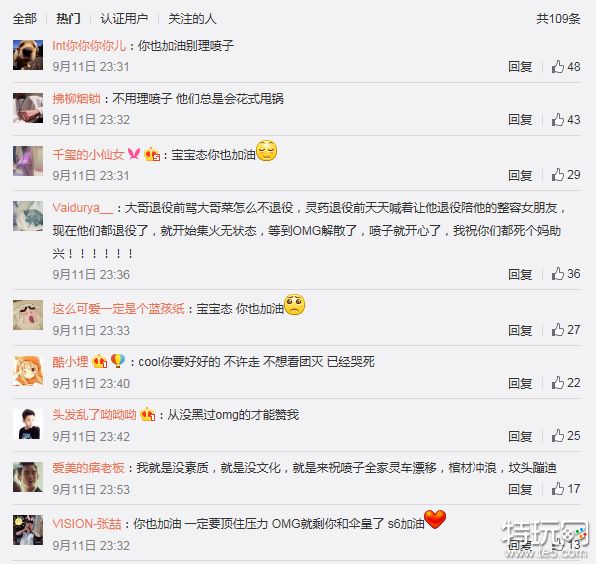Screen dimensions: 596x564
Task: Show comments from 关注的人
Action: point(192,19)
